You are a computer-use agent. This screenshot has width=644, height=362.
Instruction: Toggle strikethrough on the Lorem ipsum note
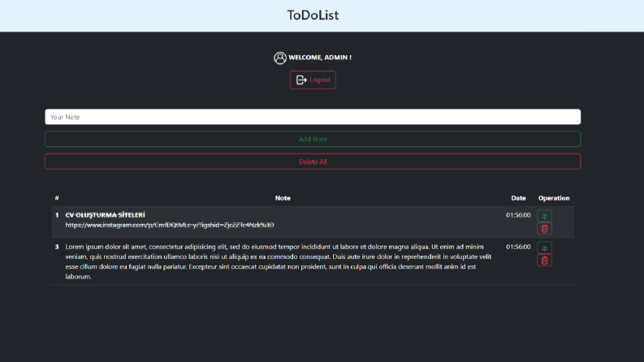[x=544, y=248]
